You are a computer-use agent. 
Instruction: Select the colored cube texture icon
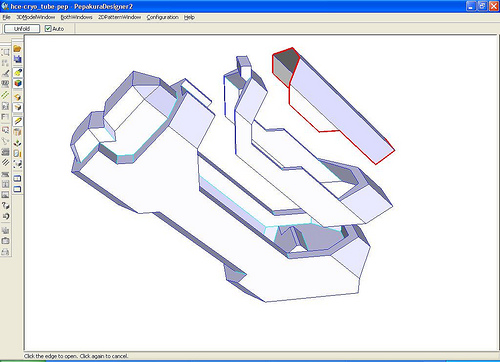[18, 83]
